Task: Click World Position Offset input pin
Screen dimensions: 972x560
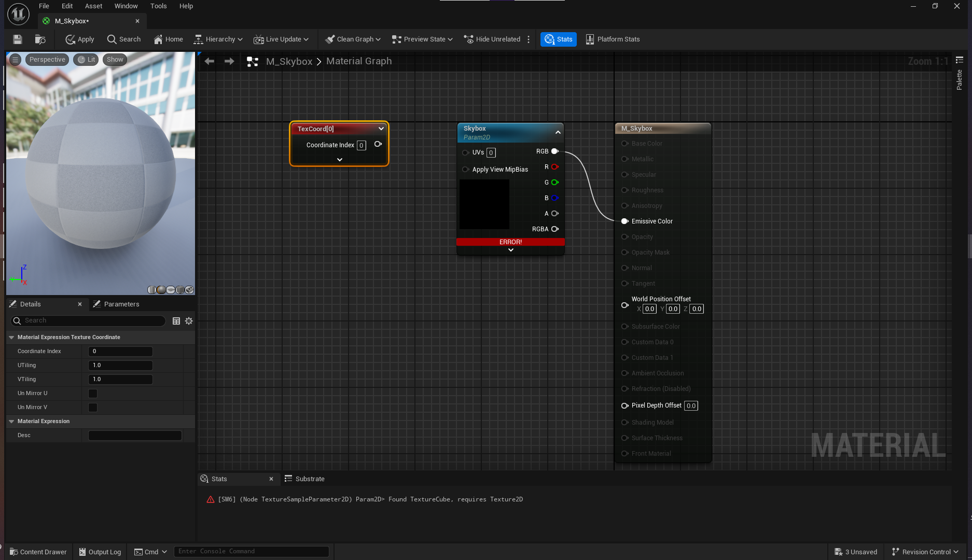Action: pyautogui.click(x=625, y=305)
